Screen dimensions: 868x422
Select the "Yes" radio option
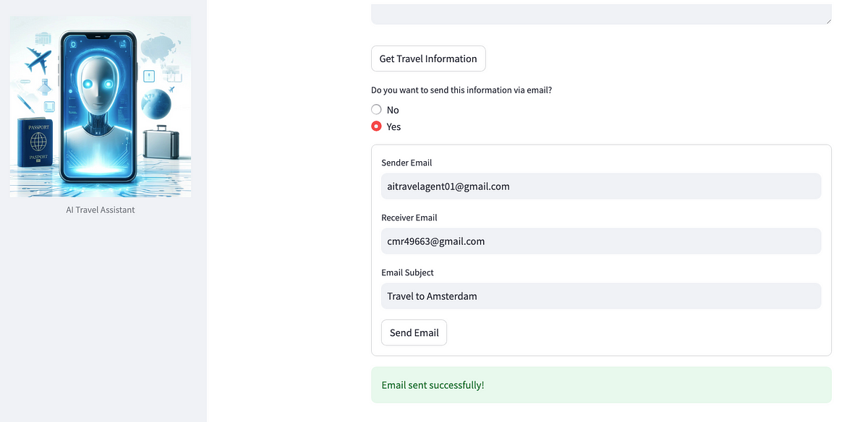[x=376, y=126]
